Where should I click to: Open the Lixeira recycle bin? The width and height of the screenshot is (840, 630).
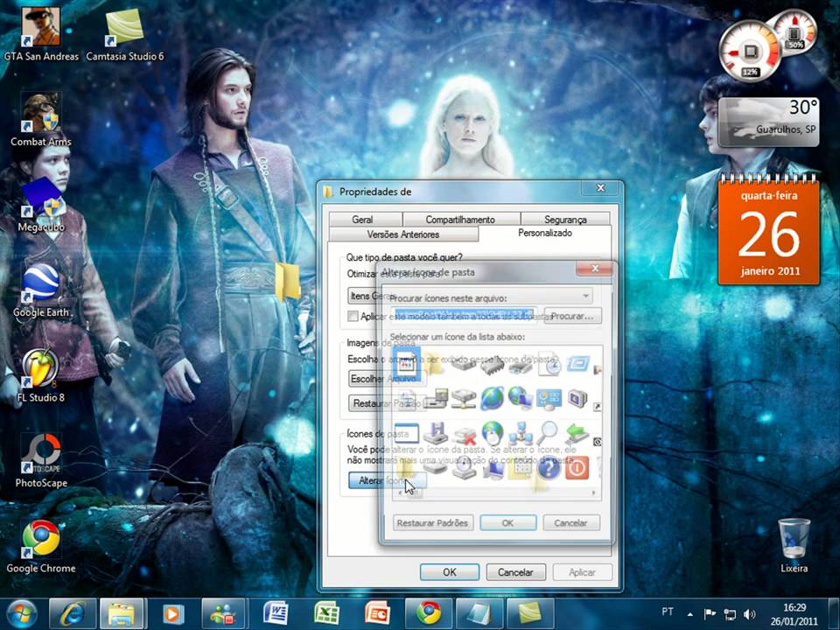pyautogui.click(x=794, y=545)
